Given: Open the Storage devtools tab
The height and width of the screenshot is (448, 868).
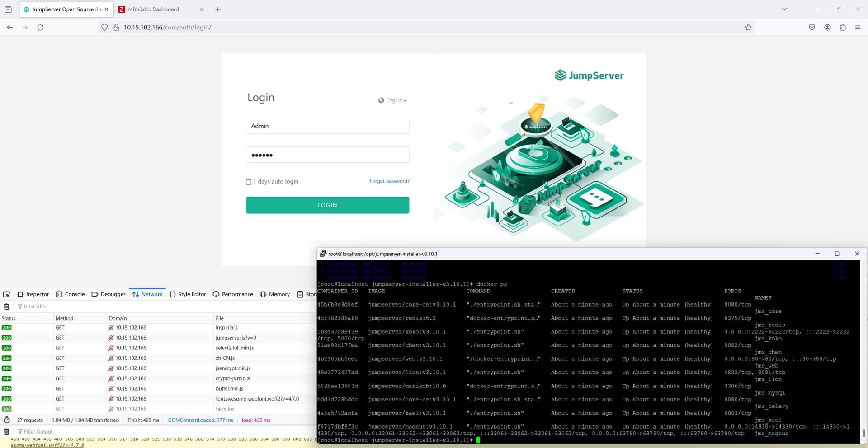Looking at the screenshot, I should point(307,294).
